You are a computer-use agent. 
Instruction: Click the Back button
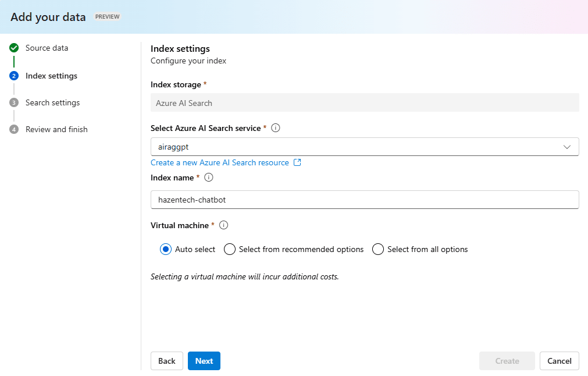[167, 361]
